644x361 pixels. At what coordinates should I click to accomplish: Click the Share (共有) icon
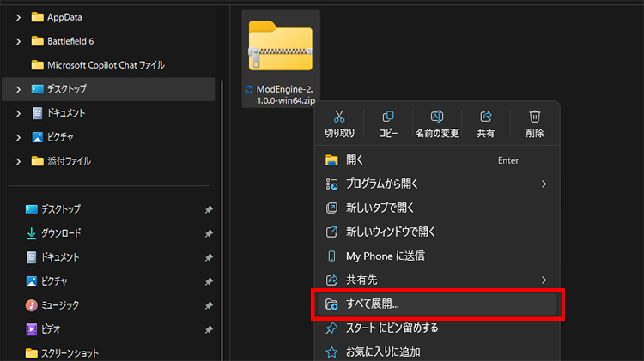point(485,117)
